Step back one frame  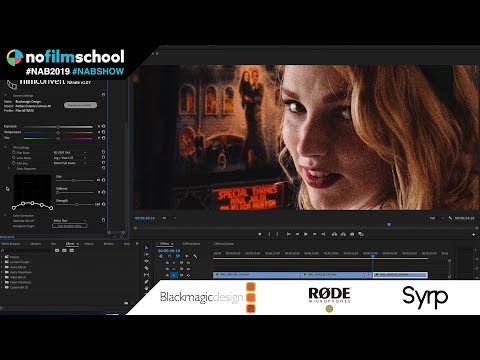297,234
